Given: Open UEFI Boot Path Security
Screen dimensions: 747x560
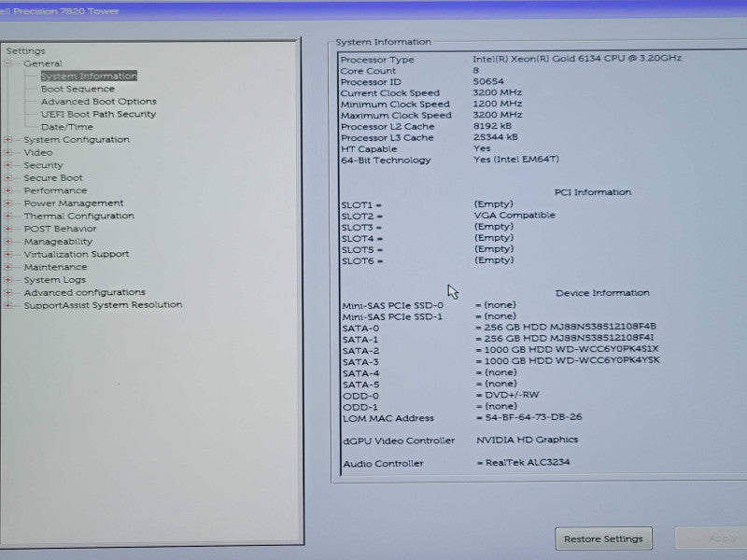Looking at the screenshot, I should [99, 114].
